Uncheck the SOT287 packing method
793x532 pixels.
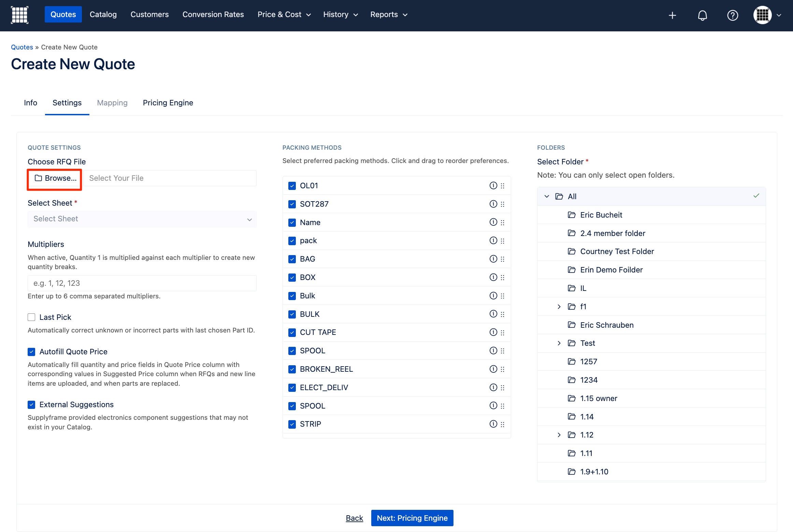point(292,204)
